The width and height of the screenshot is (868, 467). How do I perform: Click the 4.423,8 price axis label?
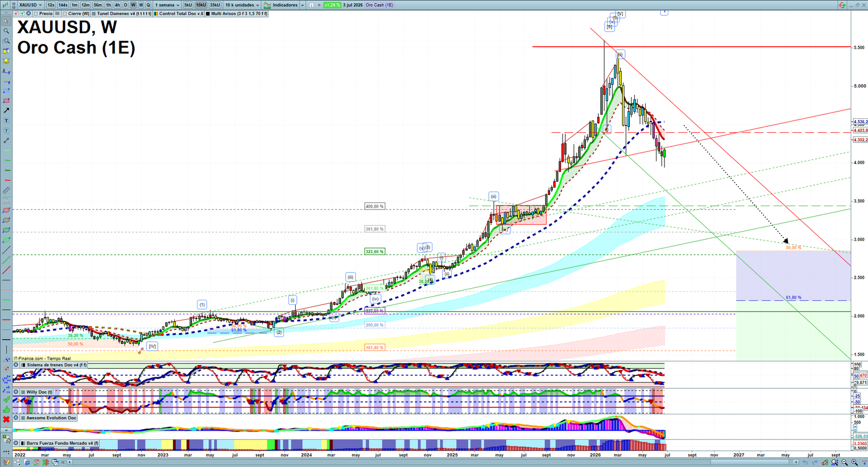click(860, 130)
